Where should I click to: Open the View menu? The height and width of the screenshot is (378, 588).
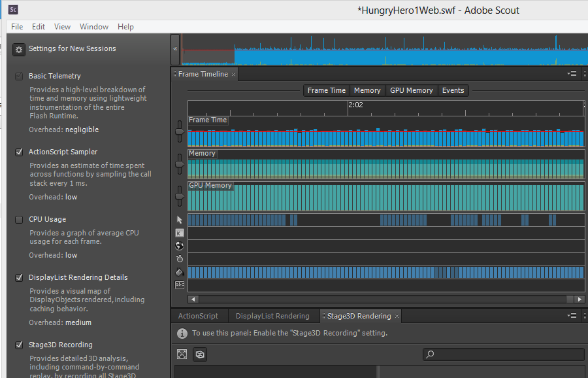[x=62, y=27]
